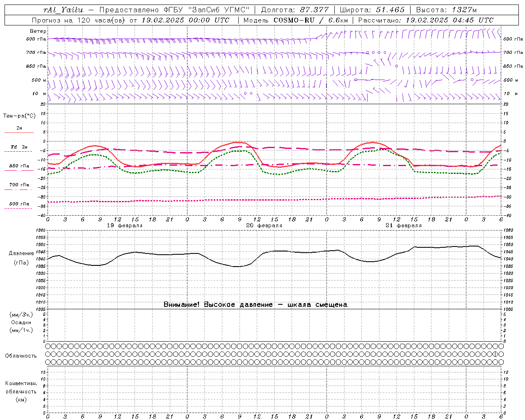Click the Высота: 1327м value
Screen dimensions: 525x420
pos(446,10)
